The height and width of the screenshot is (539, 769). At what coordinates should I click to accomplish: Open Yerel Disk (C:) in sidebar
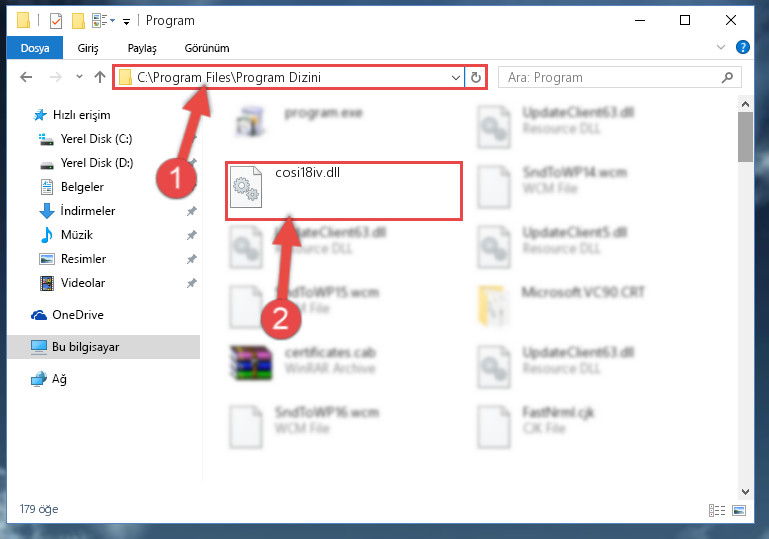[x=85, y=139]
